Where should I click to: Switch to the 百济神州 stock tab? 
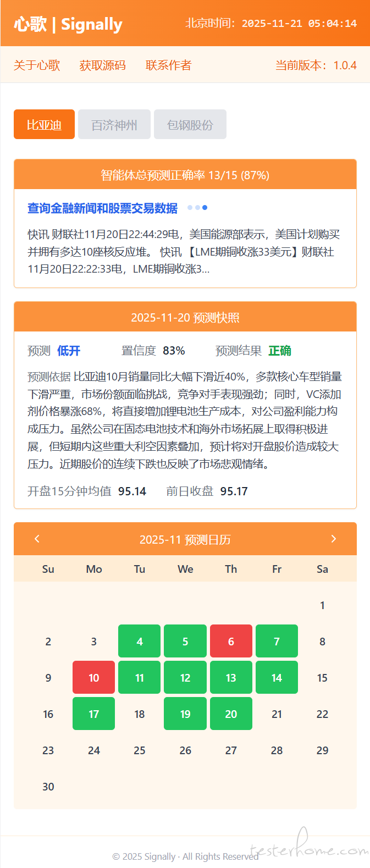(114, 125)
